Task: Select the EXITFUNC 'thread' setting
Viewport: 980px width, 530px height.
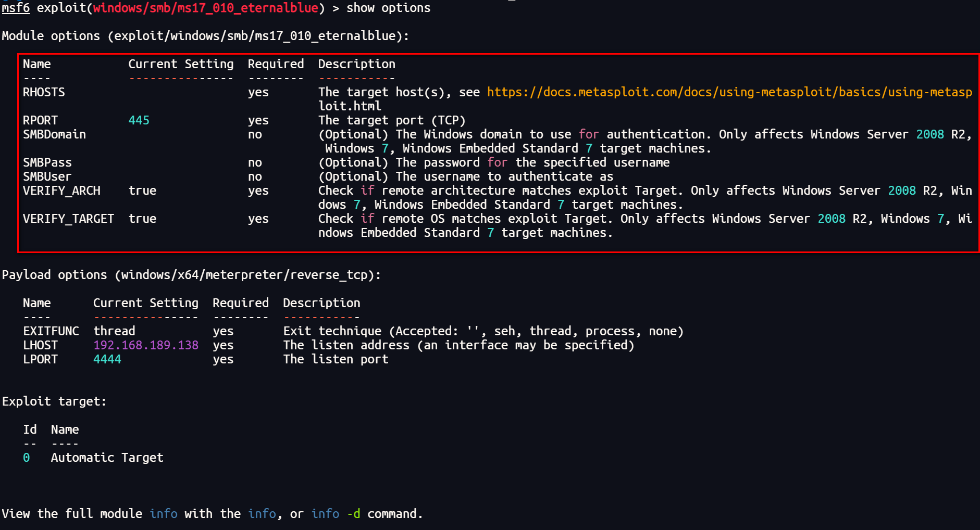Action: [114, 331]
